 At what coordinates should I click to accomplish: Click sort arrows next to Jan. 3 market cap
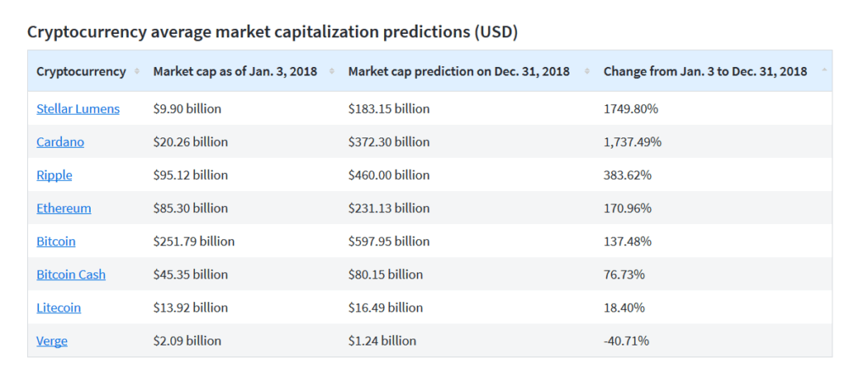331,71
